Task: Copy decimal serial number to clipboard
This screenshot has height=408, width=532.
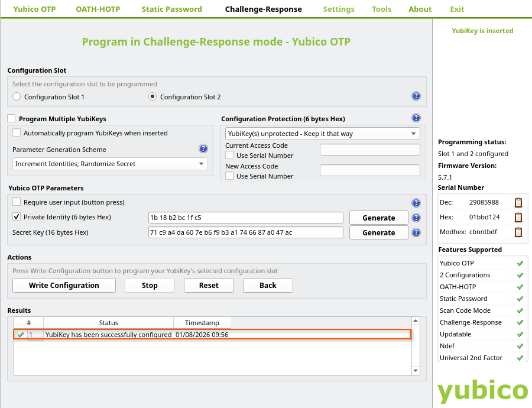Action: tap(518, 202)
